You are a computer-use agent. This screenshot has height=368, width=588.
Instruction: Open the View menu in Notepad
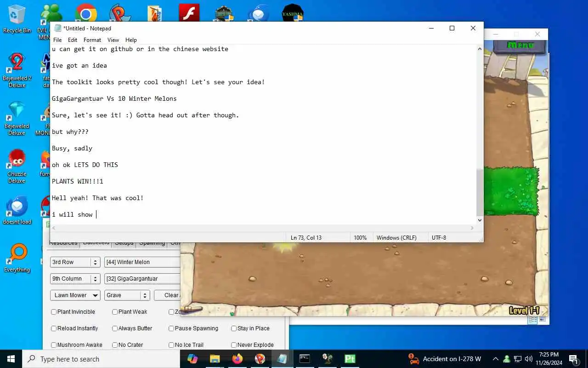tap(113, 40)
